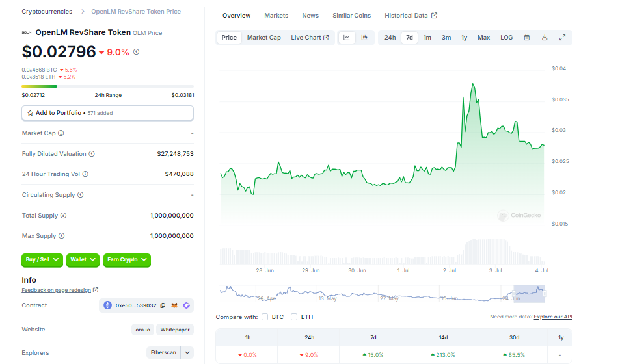Click Max Supply info icon
Screen dimensions: 633x364
pyautogui.click(x=61, y=236)
